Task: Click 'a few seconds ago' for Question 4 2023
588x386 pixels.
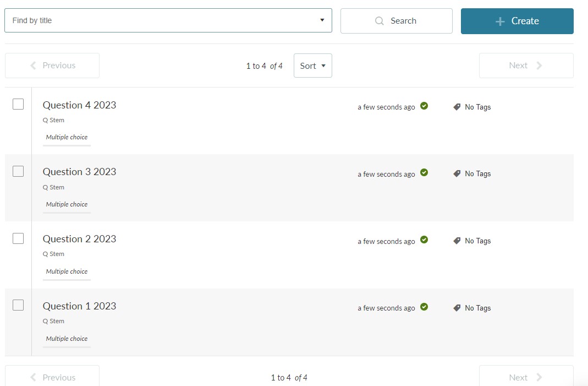Action: click(386, 107)
